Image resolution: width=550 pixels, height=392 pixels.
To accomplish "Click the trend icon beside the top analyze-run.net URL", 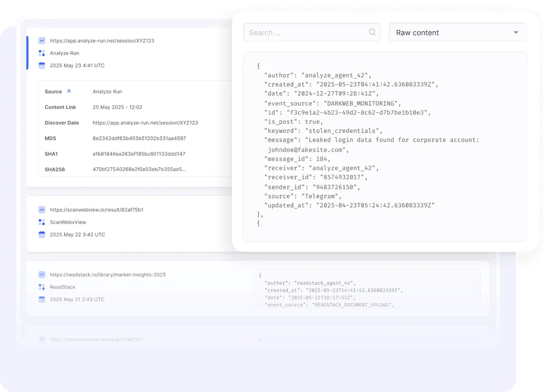I will click(42, 41).
